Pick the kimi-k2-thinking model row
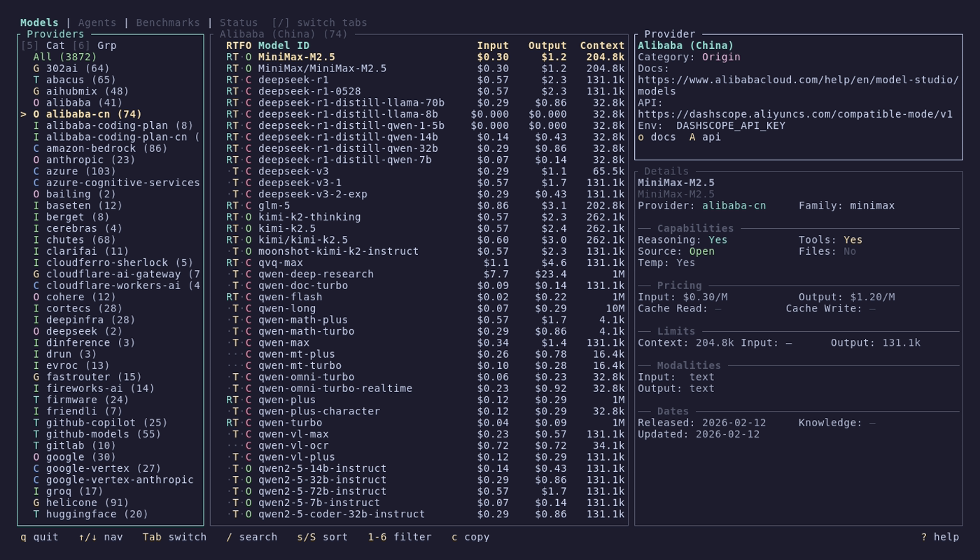The width and height of the screenshot is (980, 560). pos(309,217)
